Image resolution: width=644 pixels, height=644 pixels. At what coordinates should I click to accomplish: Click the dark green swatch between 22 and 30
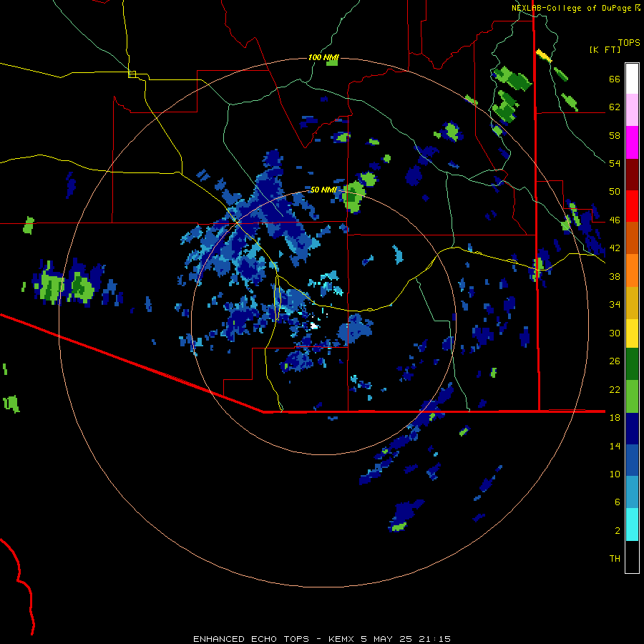point(632,364)
